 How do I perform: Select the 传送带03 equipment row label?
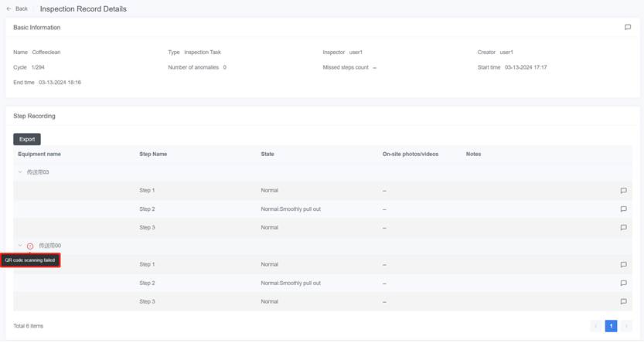tap(38, 172)
